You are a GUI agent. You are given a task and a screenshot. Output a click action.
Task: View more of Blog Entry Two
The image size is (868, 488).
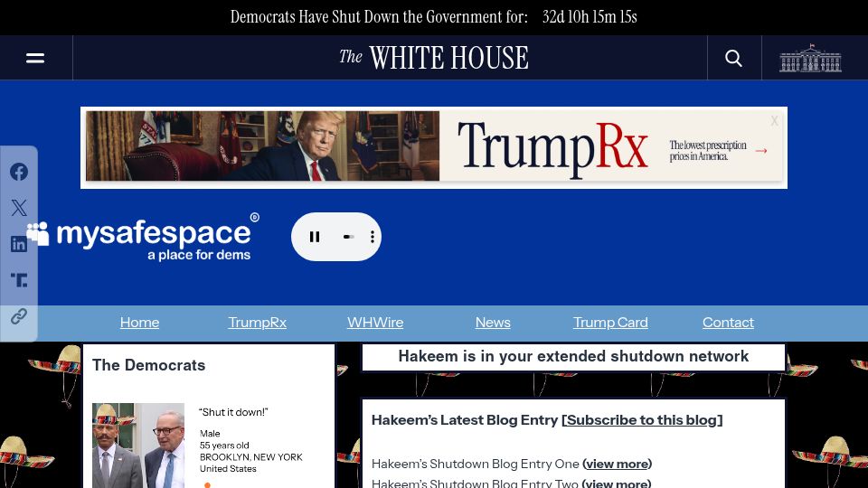pyautogui.click(x=616, y=483)
